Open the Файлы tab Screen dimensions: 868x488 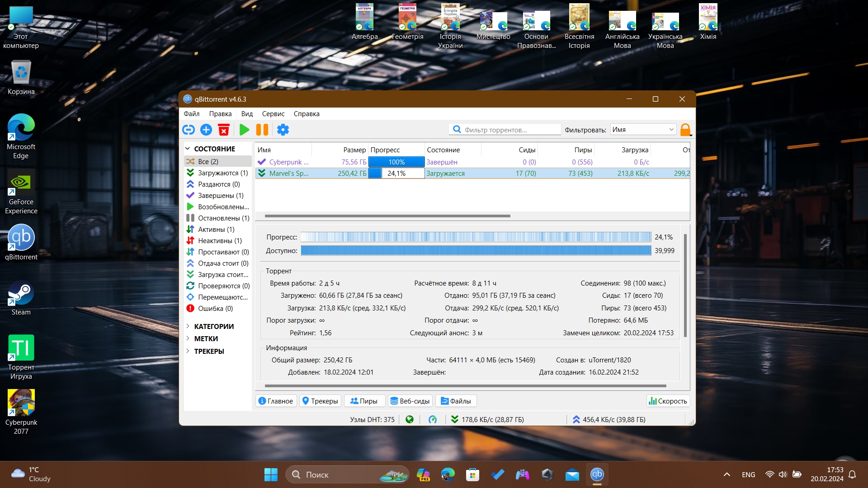tap(456, 401)
